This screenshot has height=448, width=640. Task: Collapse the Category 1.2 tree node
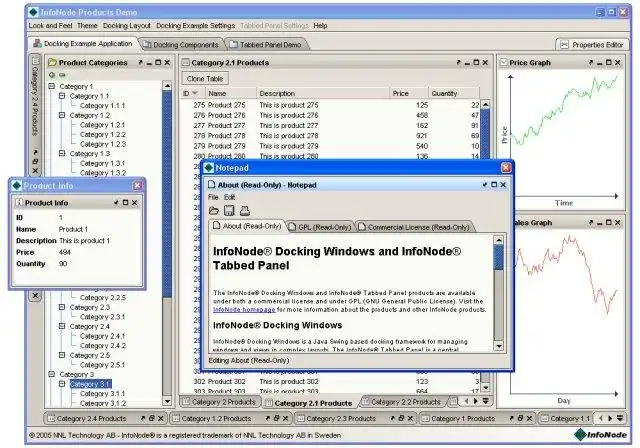click(62, 115)
